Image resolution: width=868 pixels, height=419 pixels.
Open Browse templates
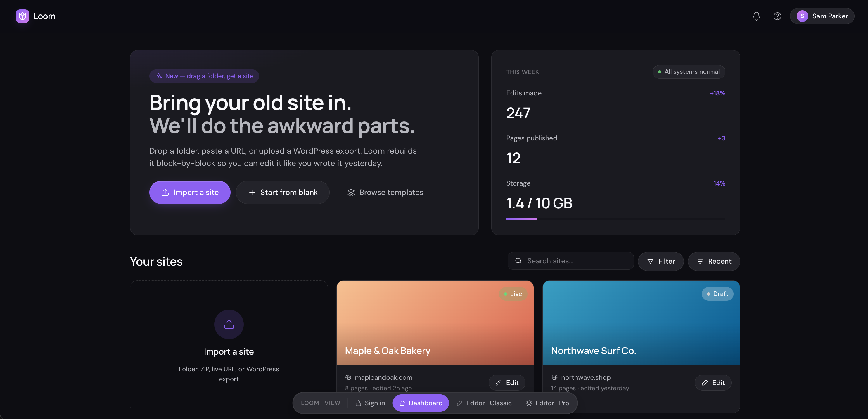385,192
